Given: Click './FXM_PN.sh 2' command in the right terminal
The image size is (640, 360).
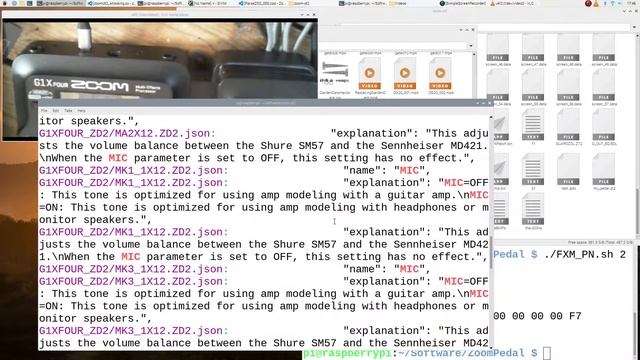Looking at the screenshot, I should click(585, 255).
